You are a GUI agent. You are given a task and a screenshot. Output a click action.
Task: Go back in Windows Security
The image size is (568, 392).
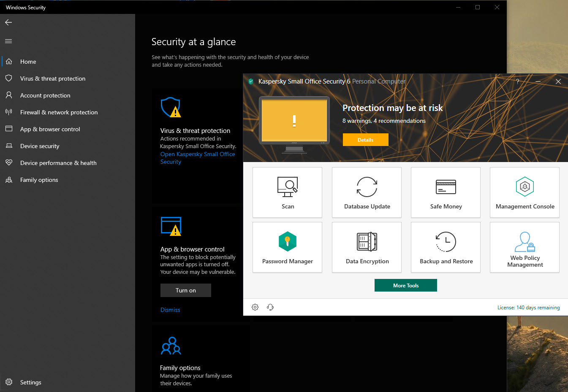[x=8, y=22]
